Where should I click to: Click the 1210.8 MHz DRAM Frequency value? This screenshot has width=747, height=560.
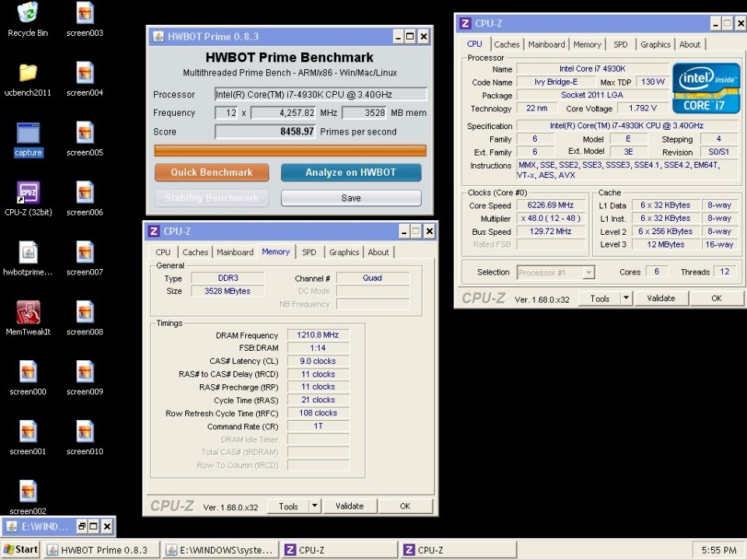click(x=317, y=334)
